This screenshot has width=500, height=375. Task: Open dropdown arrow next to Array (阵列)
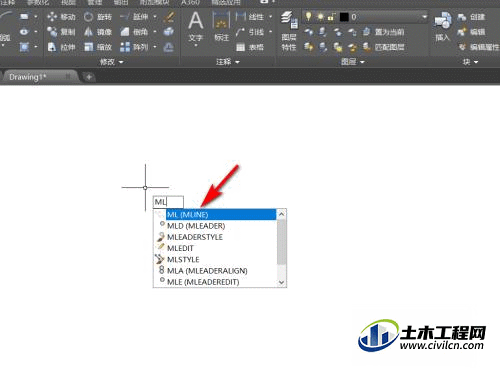pos(155,47)
